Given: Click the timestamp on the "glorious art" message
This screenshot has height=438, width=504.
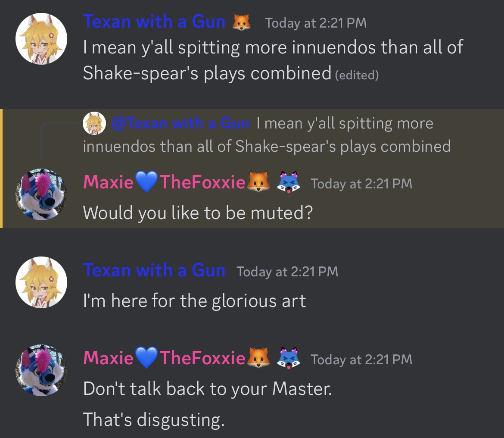Looking at the screenshot, I should [287, 272].
